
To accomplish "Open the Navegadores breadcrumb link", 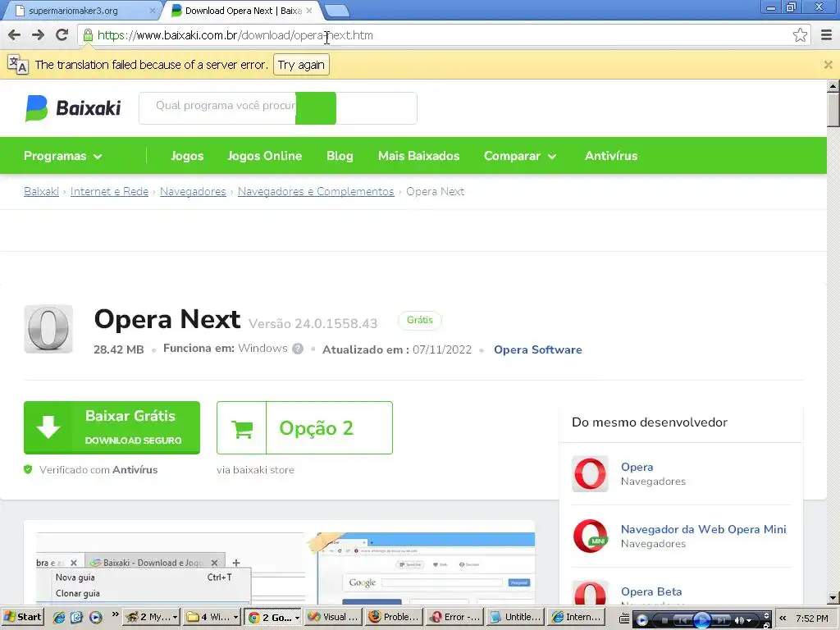I will (x=193, y=192).
